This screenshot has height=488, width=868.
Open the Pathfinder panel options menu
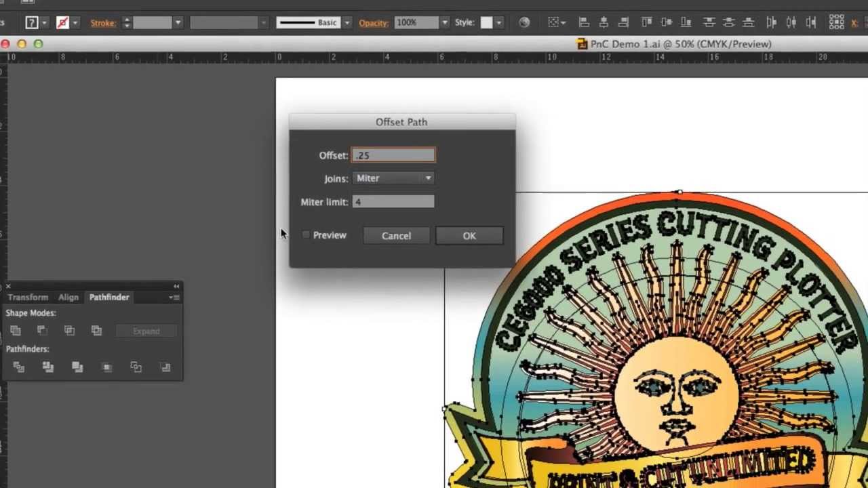click(x=174, y=297)
